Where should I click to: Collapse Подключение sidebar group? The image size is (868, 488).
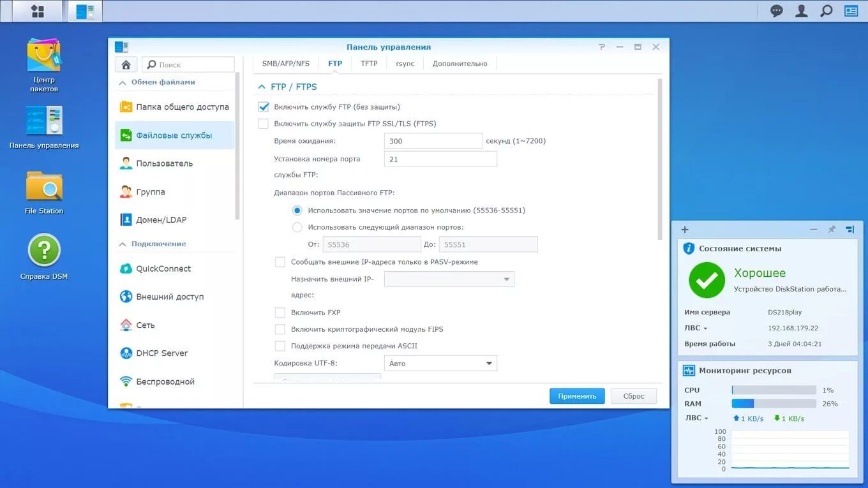[x=123, y=244]
